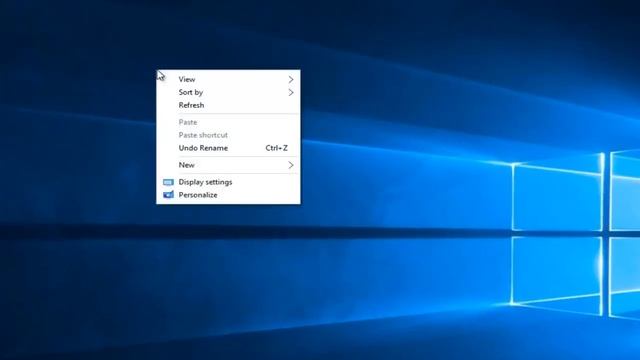Open the View submenu
The image size is (640, 360).
228,79
